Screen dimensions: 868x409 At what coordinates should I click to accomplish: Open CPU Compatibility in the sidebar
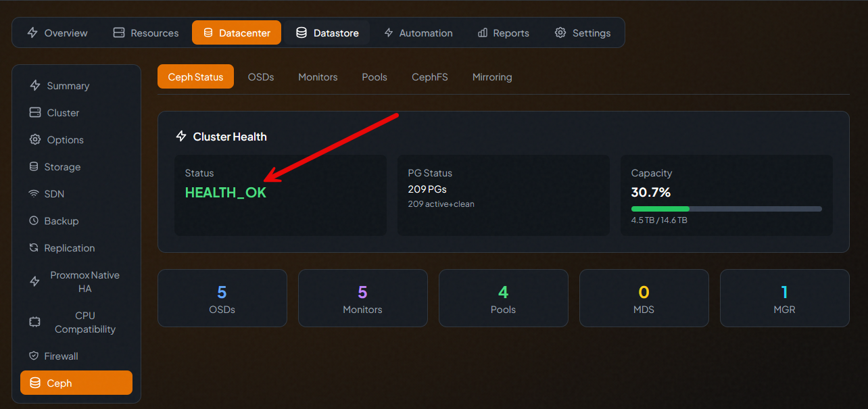(x=76, y=322)
